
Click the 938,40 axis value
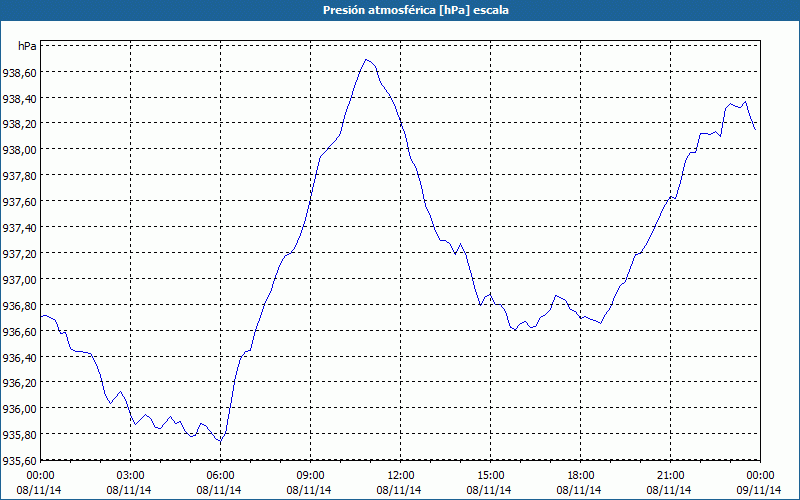pos(19,99)
